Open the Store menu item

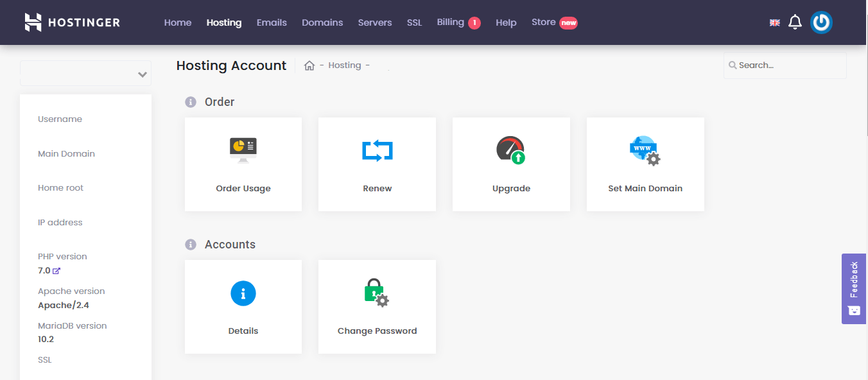(543, 22)
